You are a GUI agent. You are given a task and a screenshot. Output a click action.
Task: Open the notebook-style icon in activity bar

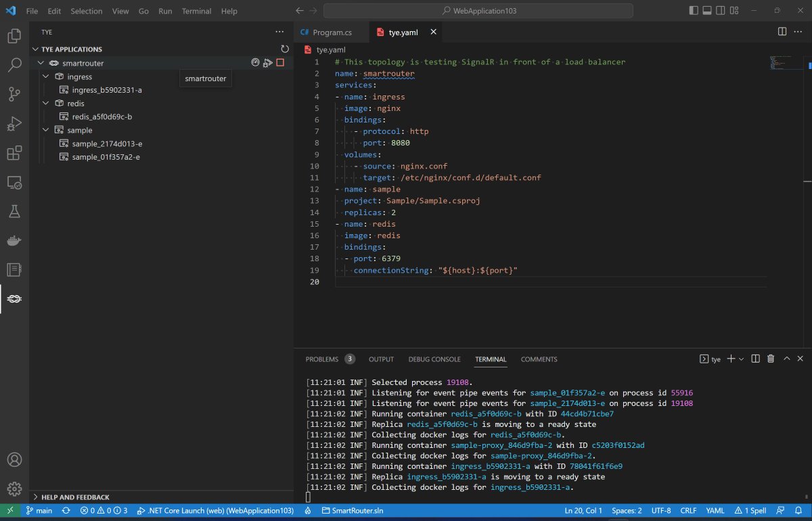coord(14,270)
